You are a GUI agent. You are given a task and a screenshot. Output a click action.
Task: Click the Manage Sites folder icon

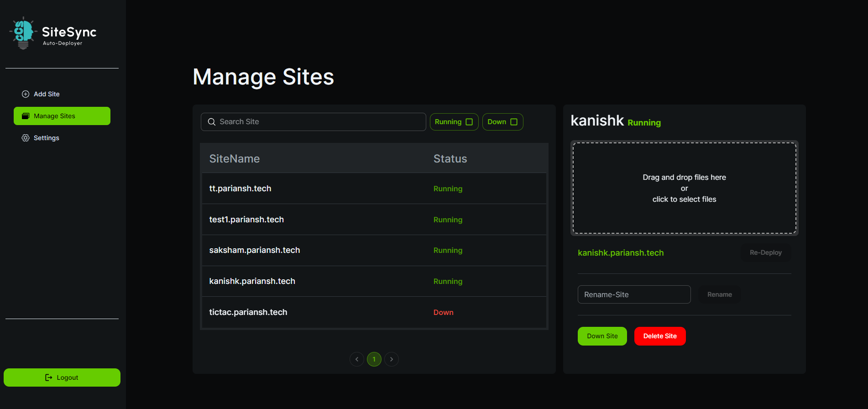[x=26, y=116]
